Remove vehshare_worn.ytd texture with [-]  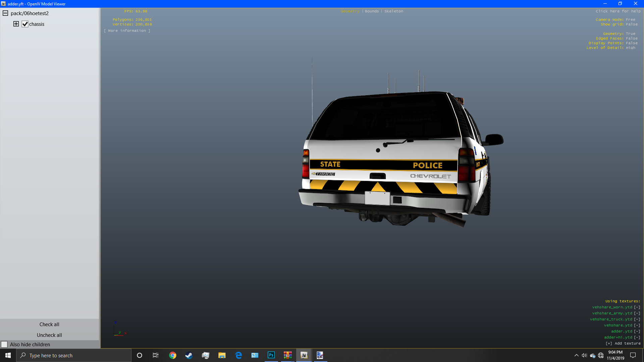tap(637, 307)
